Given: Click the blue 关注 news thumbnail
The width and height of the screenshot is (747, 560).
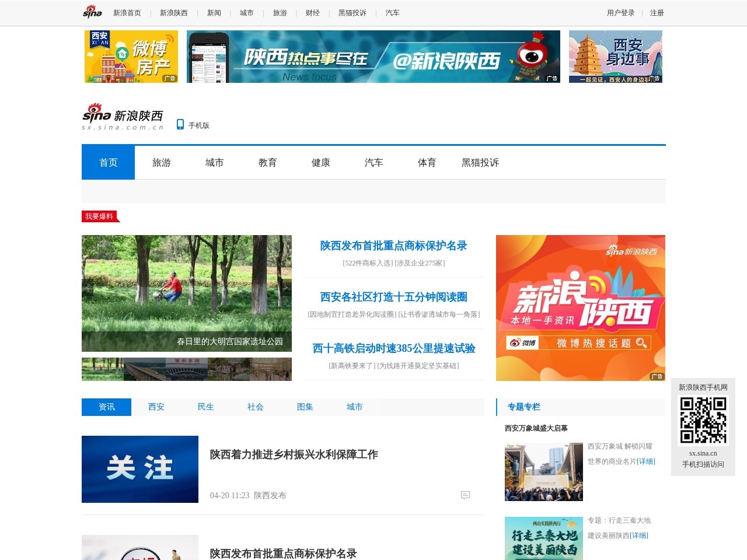Looking at the screenshot, I should tap(140, 469).
